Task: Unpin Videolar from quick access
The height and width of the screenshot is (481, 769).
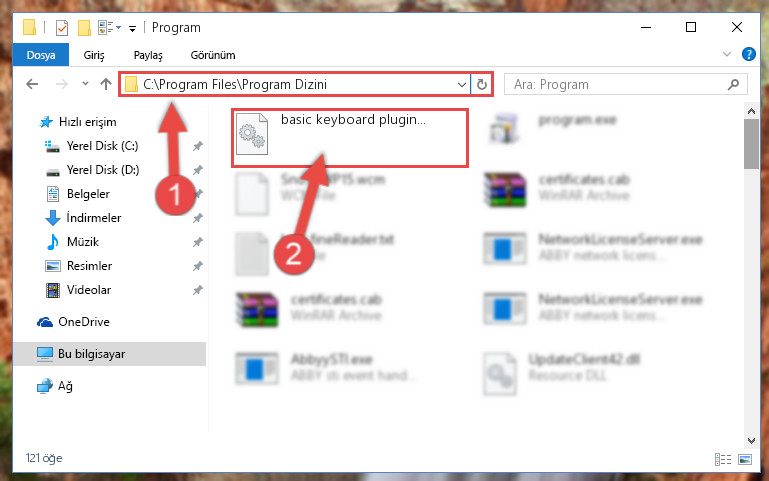Action: [x=198, y=290]
